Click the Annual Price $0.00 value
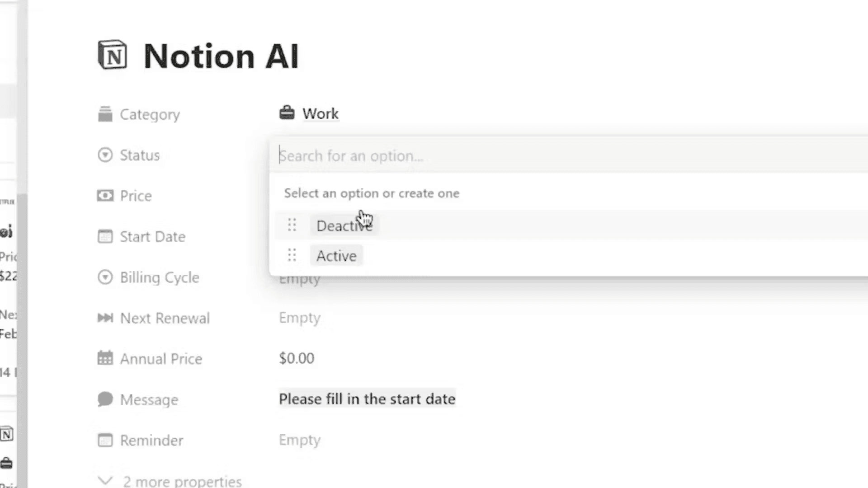This screenshot has height=488, width=868. point(297,358)
